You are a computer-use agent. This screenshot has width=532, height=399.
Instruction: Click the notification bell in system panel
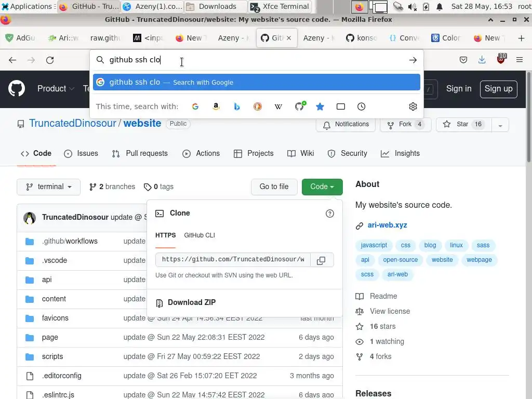click(x=440, y=6)
